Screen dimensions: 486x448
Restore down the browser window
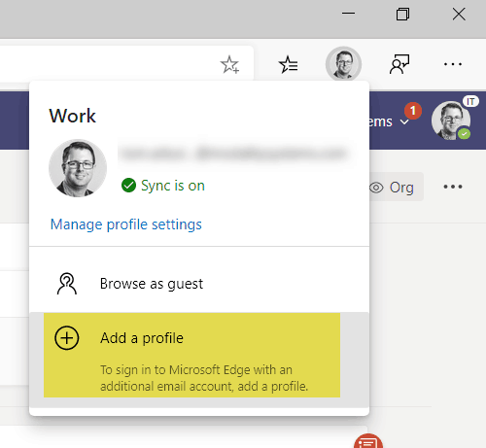click(402, 15)
